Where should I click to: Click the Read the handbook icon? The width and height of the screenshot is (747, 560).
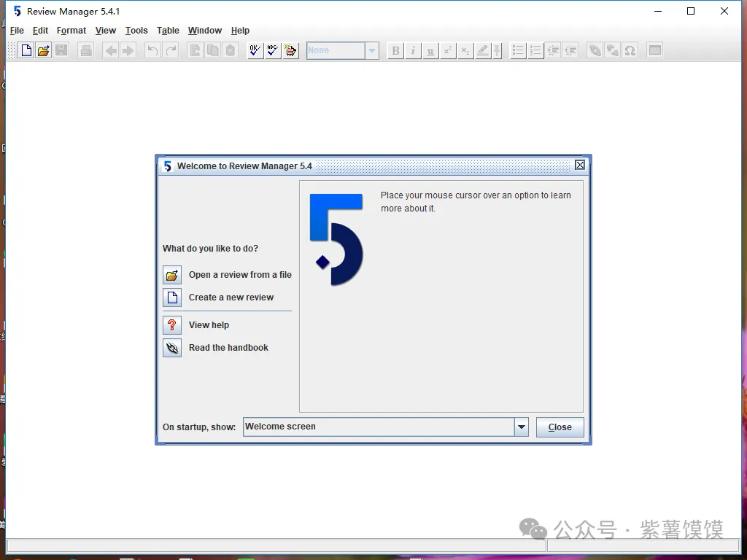click(172, 348)
